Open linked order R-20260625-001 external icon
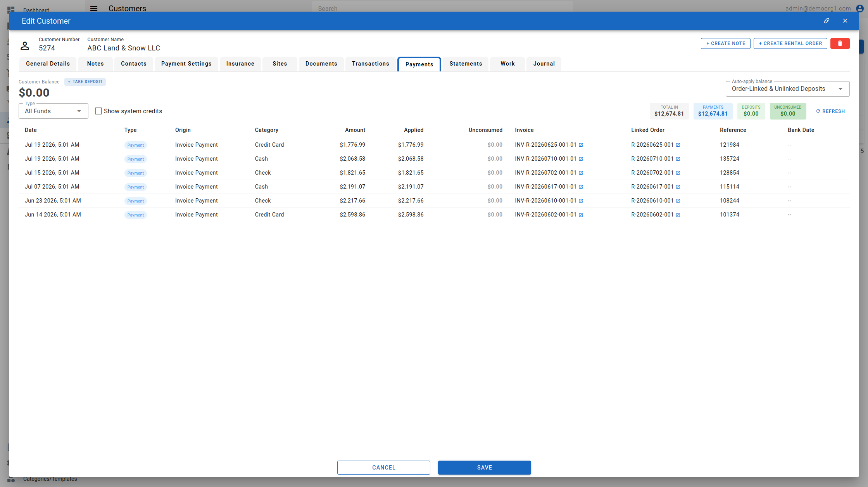The width and height of the screenshot is (868, 487). tap(678, 145)
